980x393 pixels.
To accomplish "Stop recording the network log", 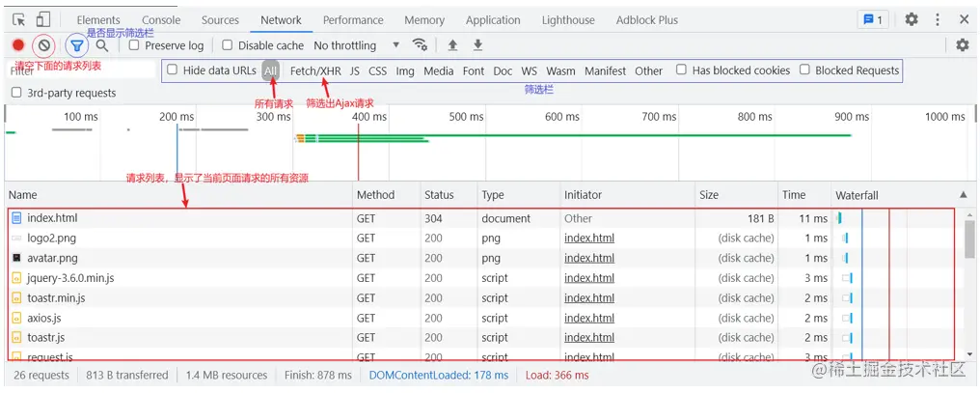I will click(18, 45).
